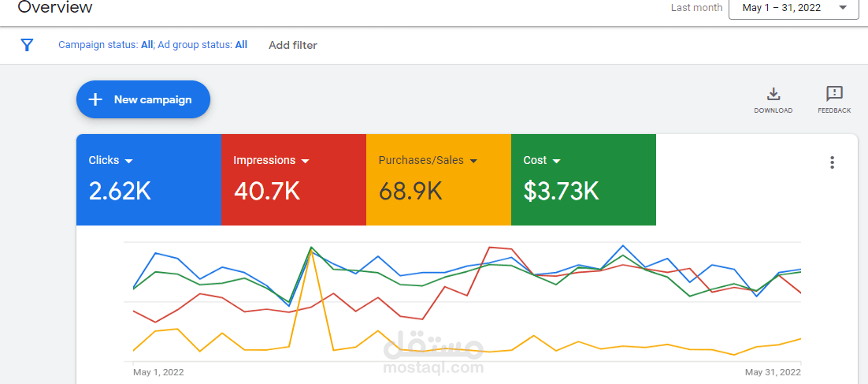Click the plus icon on New campaign
This screenshot has height=384, width=868.
coord(95,99)
